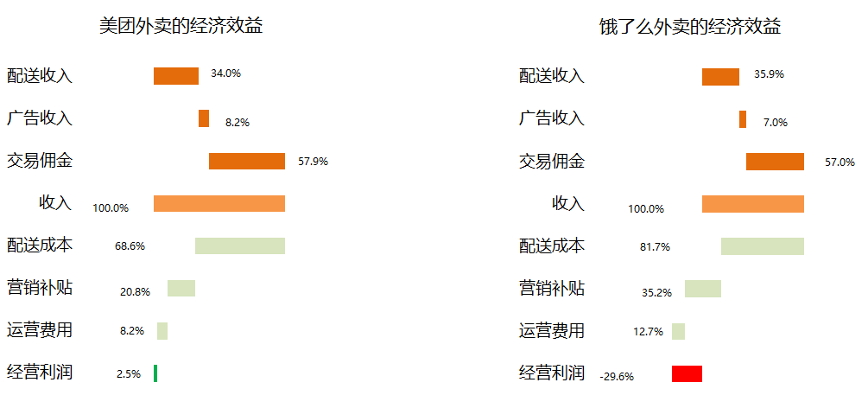Click the -29.6% data label
Viewport: 868px width, 408px height.
[x=617, y=376]
